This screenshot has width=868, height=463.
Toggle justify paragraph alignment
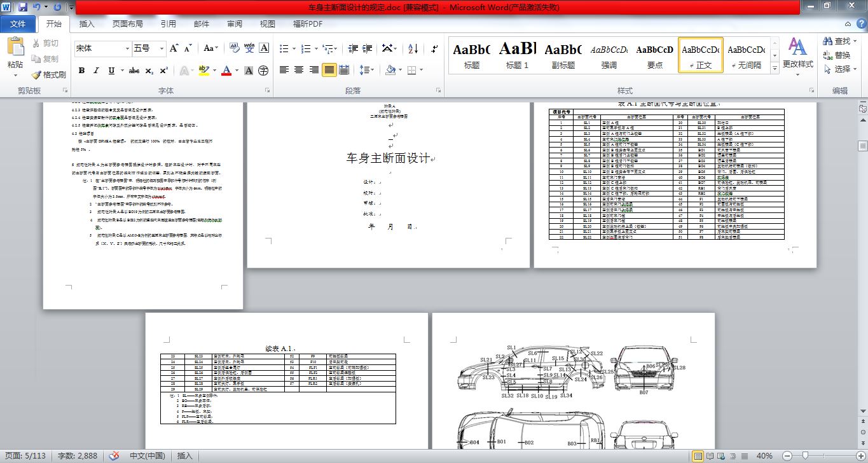pyautogui.click(x=329, y=70)
